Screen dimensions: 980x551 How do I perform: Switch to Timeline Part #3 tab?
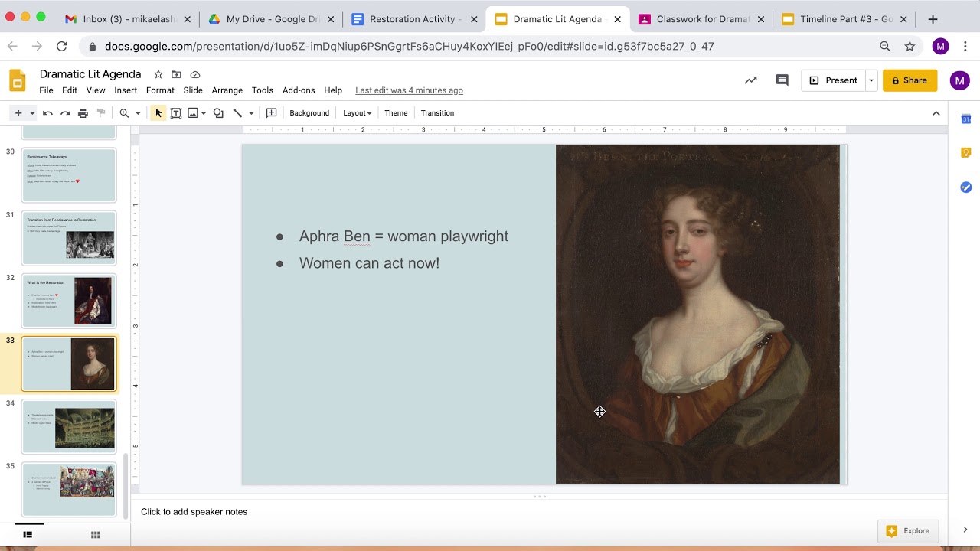pyautogui.click(x=843, y=19)
